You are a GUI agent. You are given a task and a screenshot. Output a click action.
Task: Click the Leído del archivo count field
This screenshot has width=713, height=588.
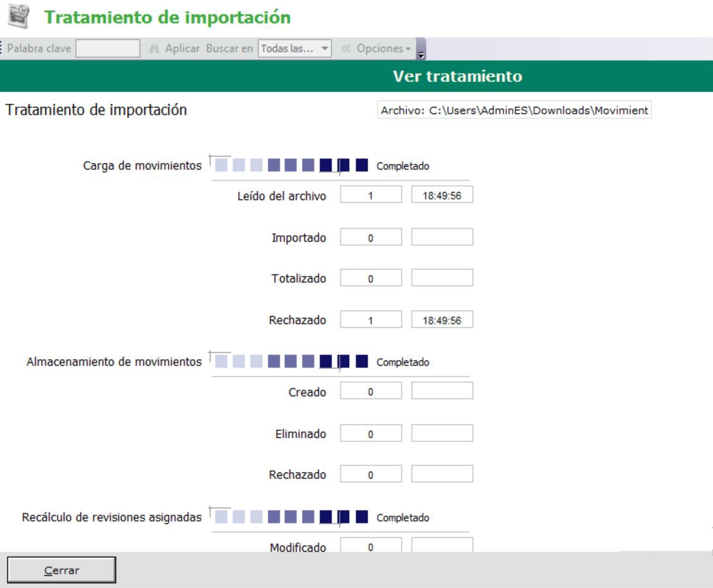(371, 195)
